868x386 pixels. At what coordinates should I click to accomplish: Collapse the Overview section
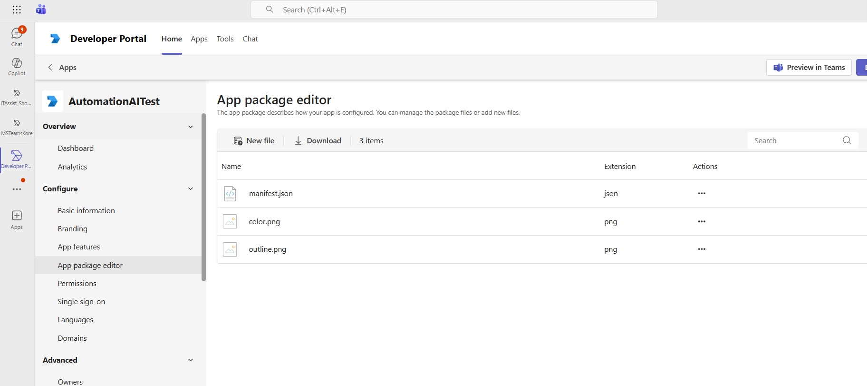pos(191,127)
